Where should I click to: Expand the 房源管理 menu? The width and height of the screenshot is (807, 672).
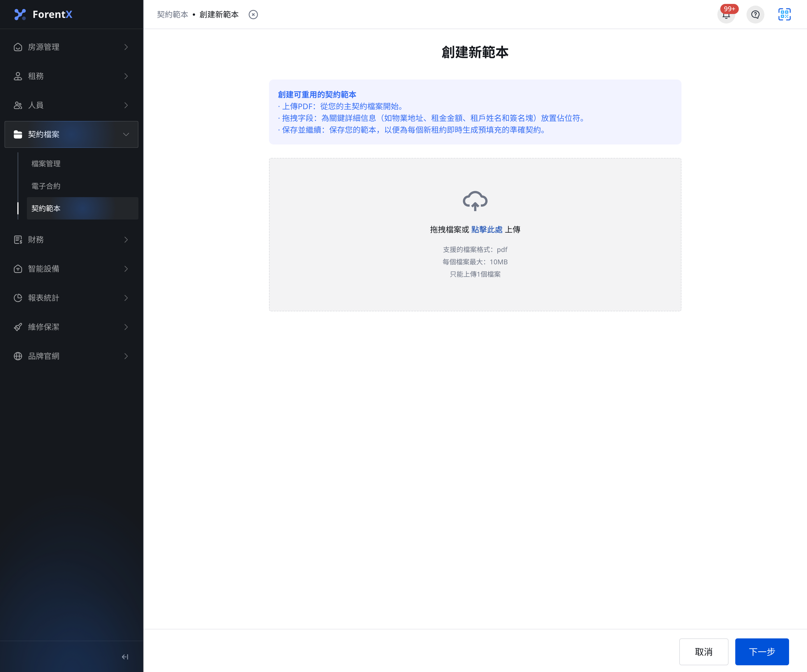click(x=71, y=47)
